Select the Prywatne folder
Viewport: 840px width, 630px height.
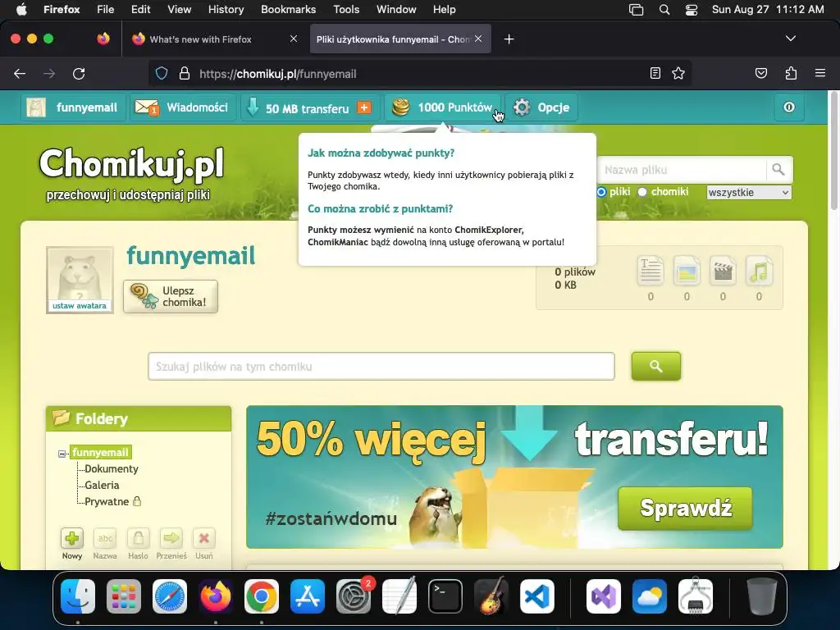coord(107,502)
